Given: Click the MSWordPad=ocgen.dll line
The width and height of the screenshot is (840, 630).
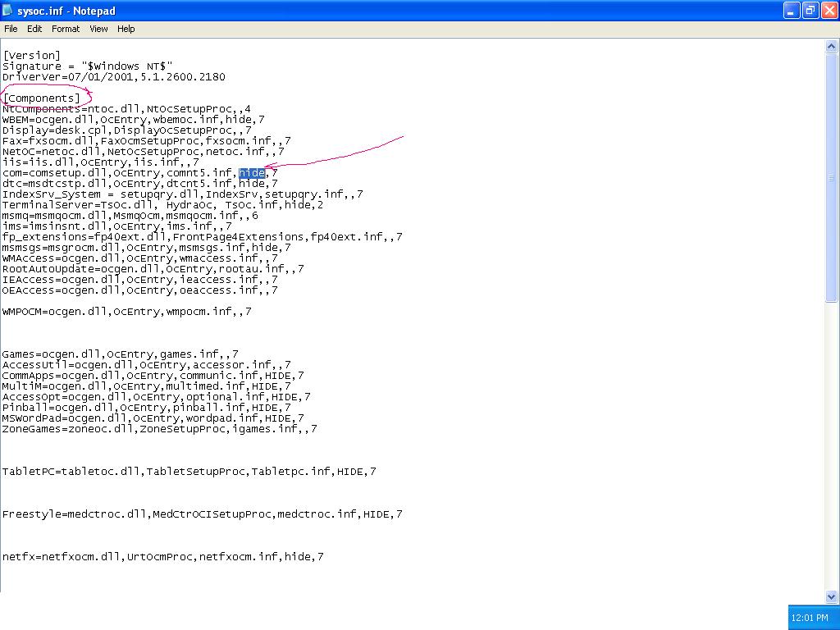Looking at the screenshot, I should pyautogui.click(x=153, y=418).
